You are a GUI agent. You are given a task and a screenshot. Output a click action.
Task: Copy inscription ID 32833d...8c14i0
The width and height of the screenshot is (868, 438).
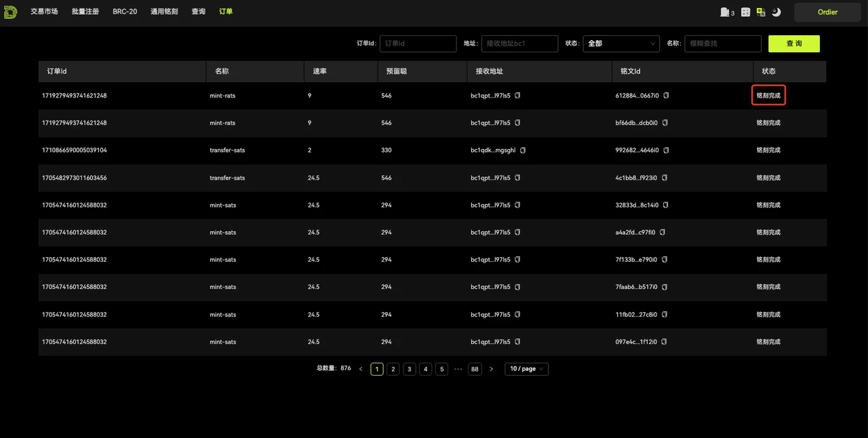pyautogui.click(x=665, y=205)
